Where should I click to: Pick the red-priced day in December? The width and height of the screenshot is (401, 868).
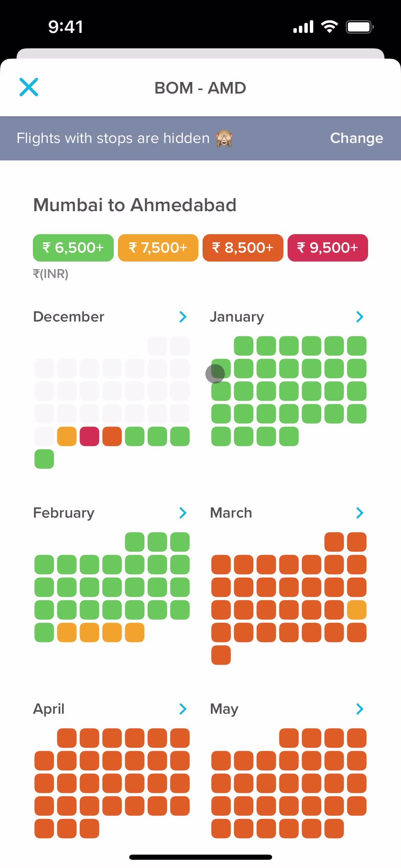pos(89,436)
